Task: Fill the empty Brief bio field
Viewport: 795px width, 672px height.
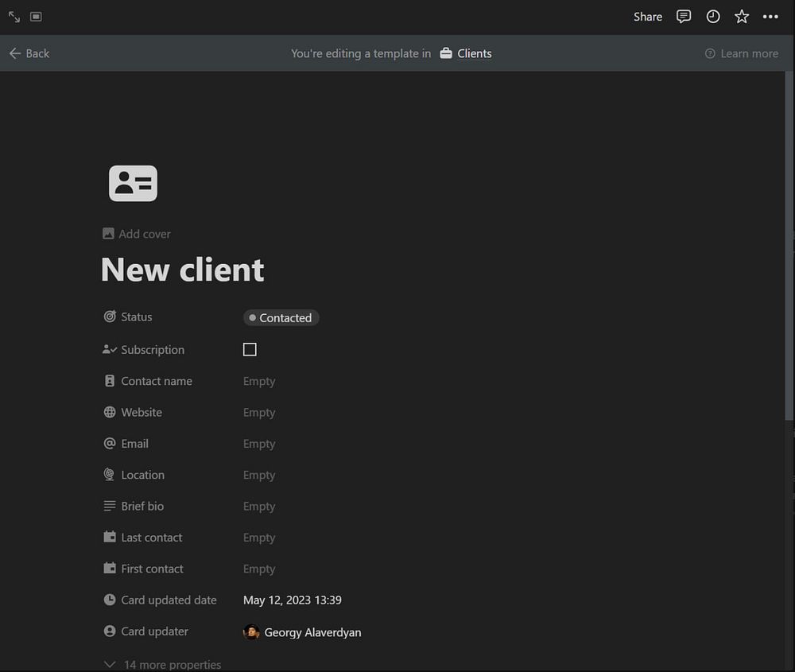Action: 259,507
